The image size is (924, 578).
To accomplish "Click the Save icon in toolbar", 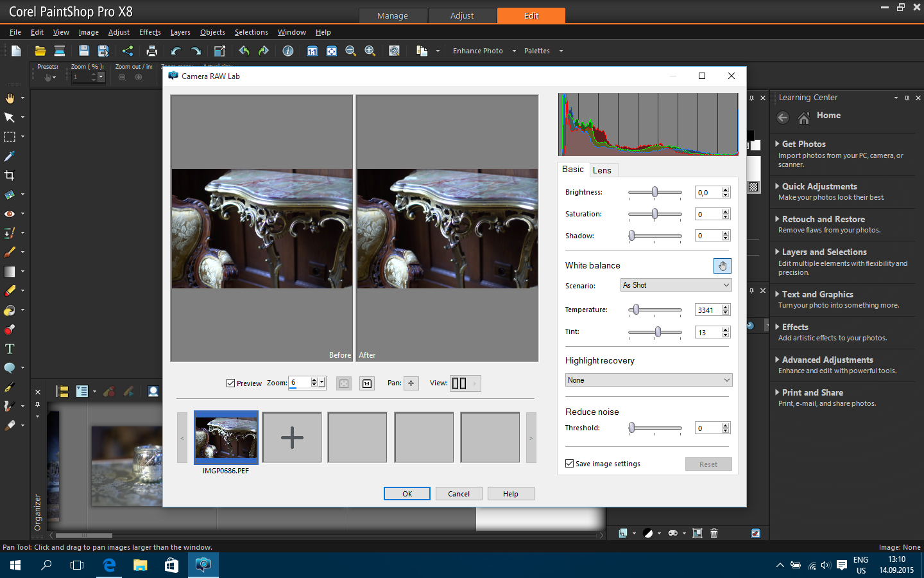I will click(x=83, y=51).
